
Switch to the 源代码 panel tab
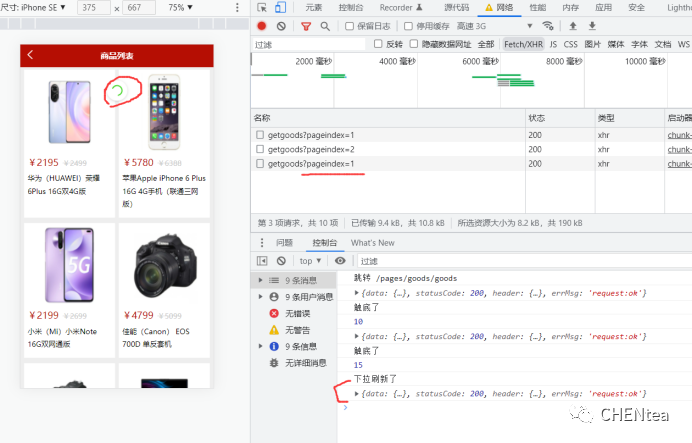pyautogui.click(x=457, y=8)
